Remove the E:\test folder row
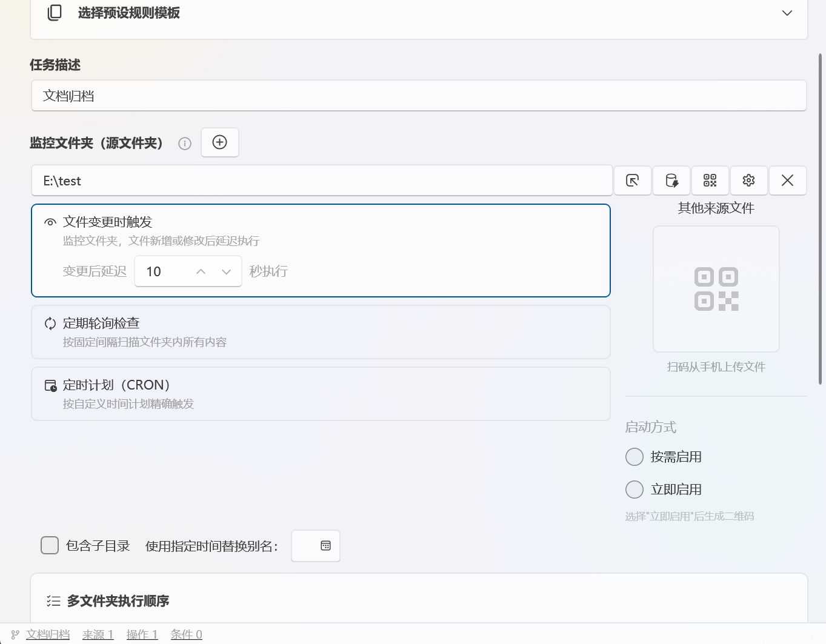 pos(788,181)
